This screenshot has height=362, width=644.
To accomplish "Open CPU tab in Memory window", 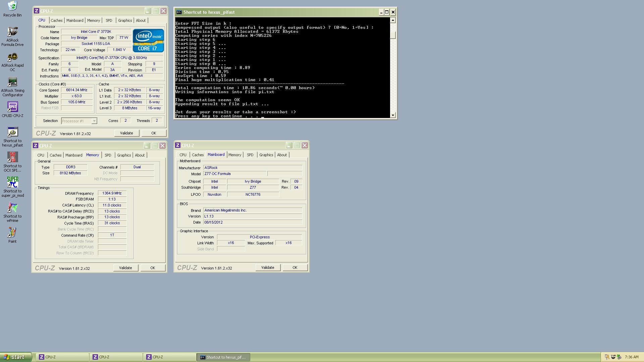I will click(41, 155).
